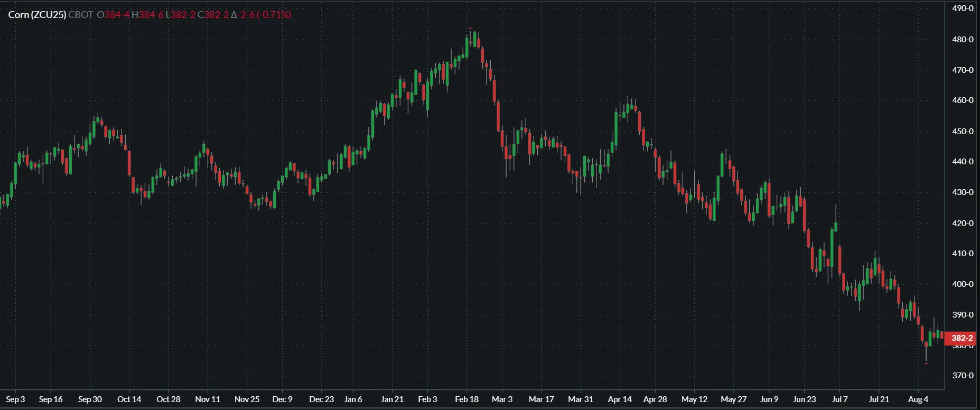Select the open value O384-4
The width and height of the screenshot is (980, 410).
113,15
